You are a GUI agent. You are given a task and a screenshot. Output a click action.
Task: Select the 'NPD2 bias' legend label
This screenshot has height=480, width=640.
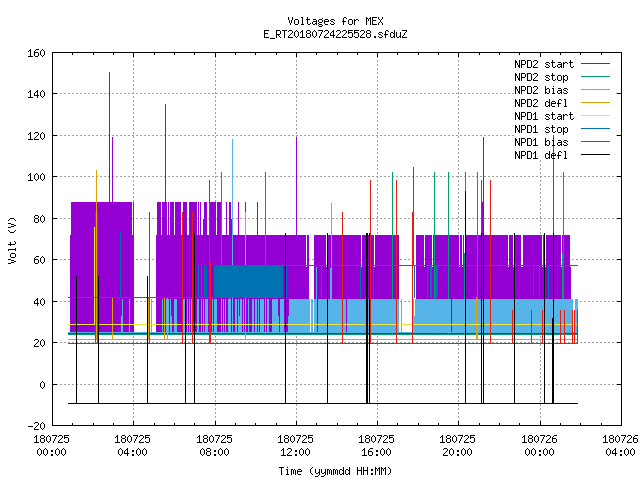tap(541, 90)
